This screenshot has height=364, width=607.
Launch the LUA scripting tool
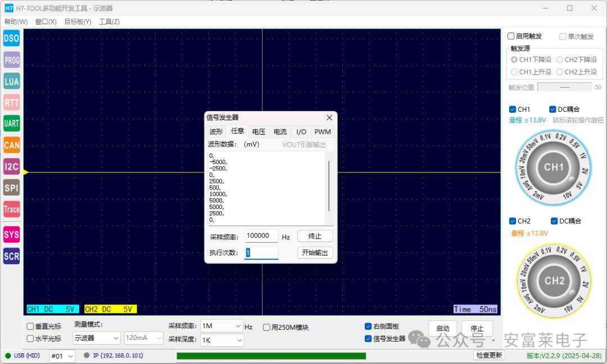(11, 81)
